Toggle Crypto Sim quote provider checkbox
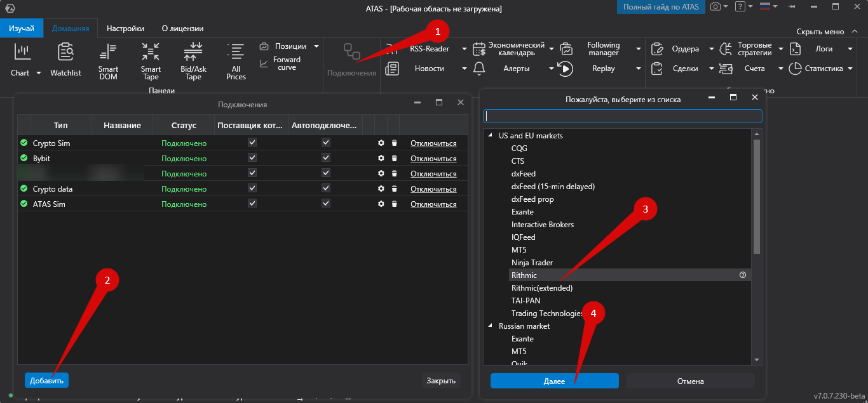Viewport: 868px width, 403px height. click(x=252, y=143)
